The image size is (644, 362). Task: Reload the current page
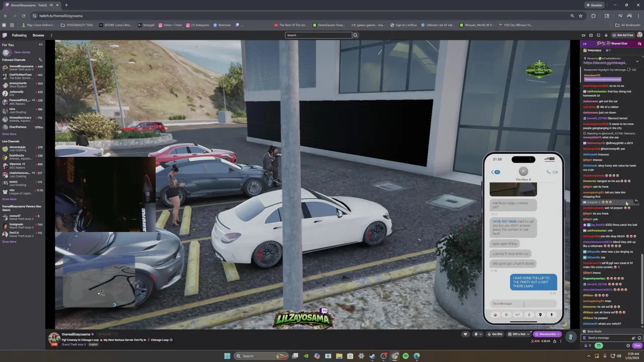click(x=23, y=16)
